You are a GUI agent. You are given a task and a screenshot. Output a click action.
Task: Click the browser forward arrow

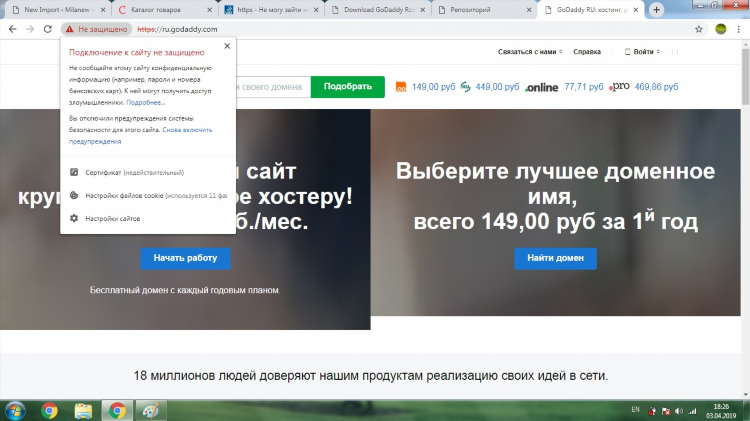[30, 29]
